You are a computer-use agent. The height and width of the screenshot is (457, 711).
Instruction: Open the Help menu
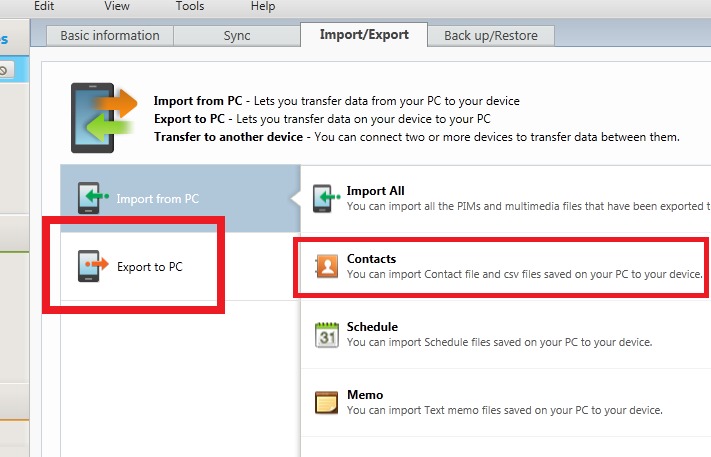click(x=262, y=6)
